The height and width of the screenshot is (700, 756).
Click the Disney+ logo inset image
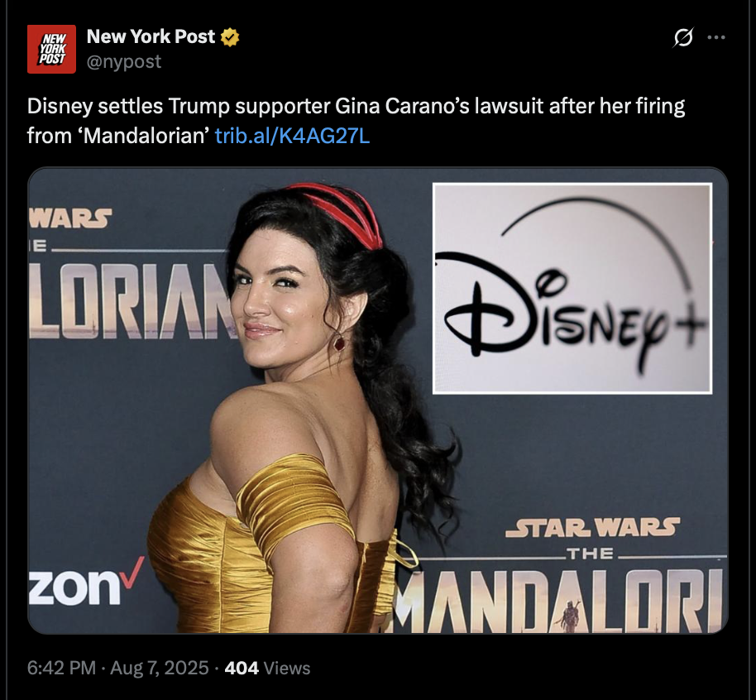tap(572, 289)
